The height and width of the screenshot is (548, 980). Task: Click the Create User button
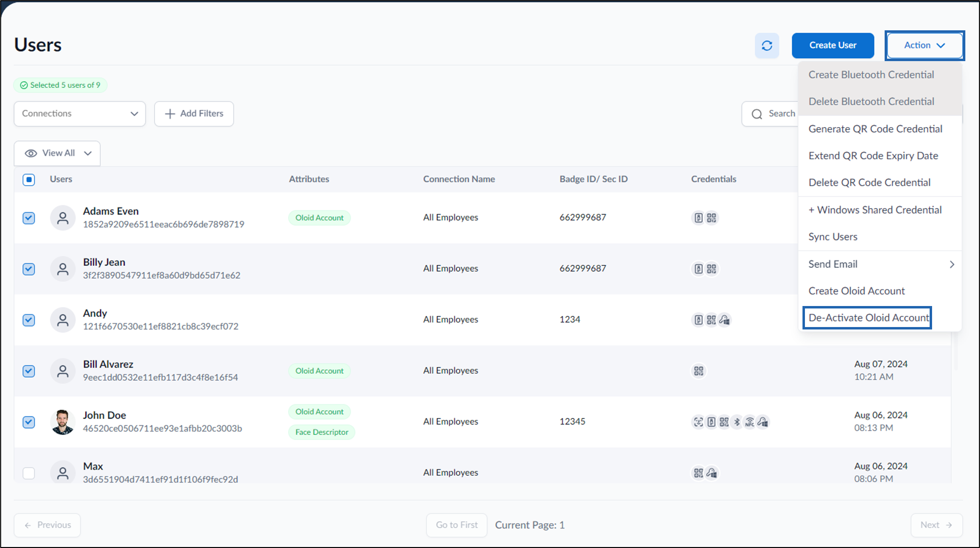pyautogui.click(x=833, y=45)
